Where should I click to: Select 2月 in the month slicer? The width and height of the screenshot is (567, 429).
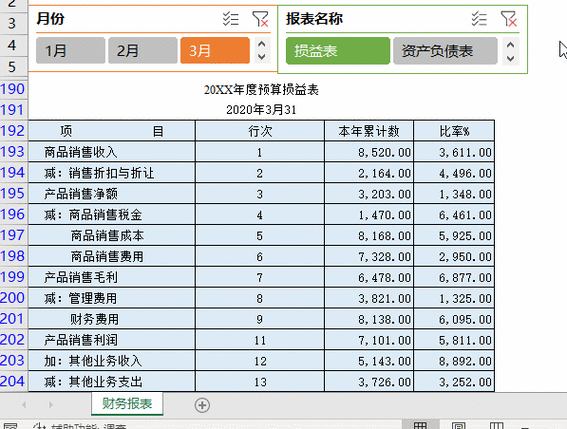[x=143, y=51]
